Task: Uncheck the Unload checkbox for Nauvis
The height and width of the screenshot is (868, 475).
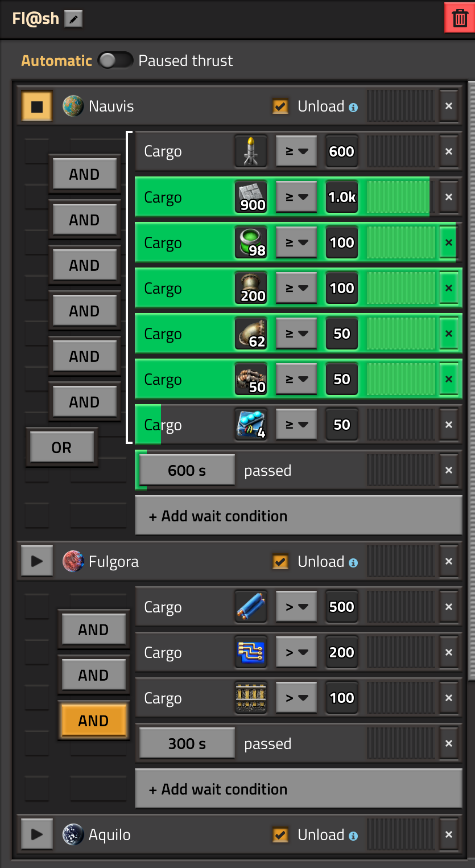Action: coord(280,106)
